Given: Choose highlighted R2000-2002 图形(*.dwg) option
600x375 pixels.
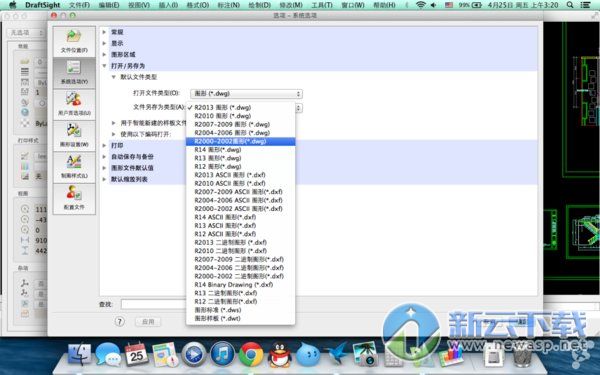Looking at the screenshot, I should pyautogui.click(x=240, y=141).
